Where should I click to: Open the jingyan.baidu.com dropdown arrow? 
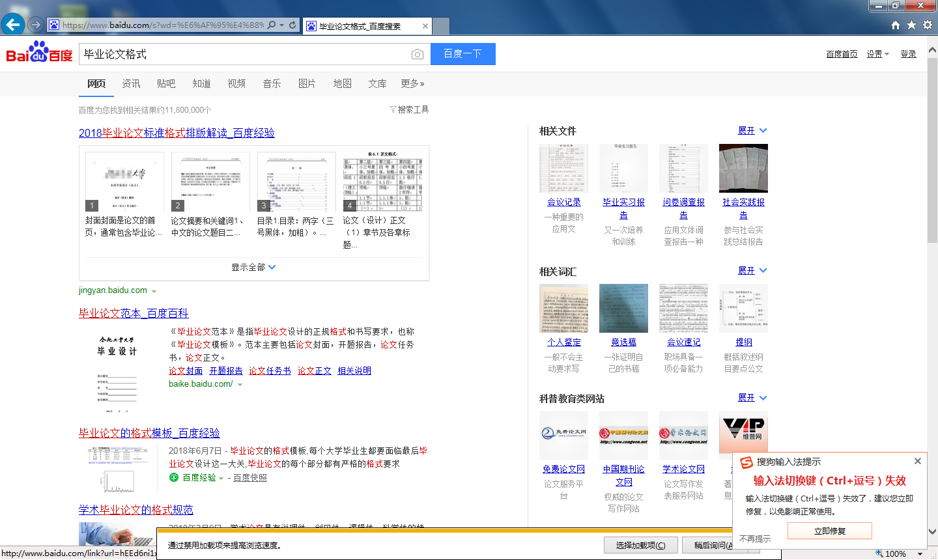pos(154,291)
